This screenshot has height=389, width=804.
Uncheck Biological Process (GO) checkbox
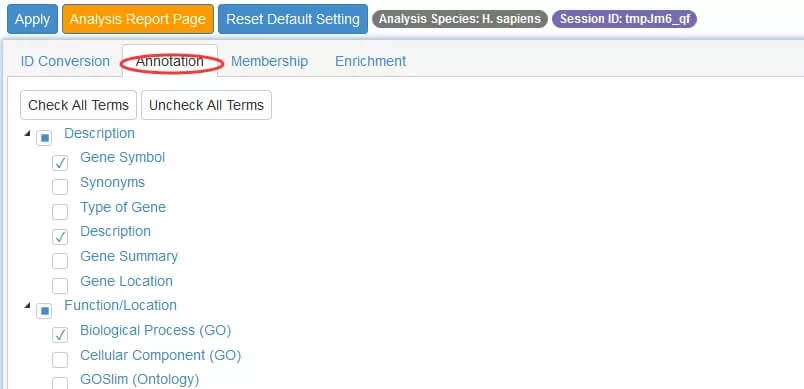pyautogui.click(x=60, y=335)
